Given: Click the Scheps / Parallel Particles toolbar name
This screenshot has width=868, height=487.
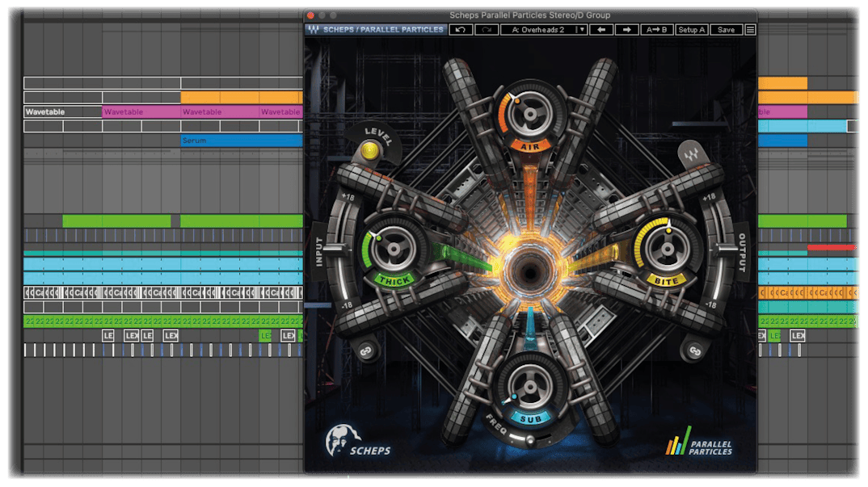Looking at the screenshot, I should 383,30.
